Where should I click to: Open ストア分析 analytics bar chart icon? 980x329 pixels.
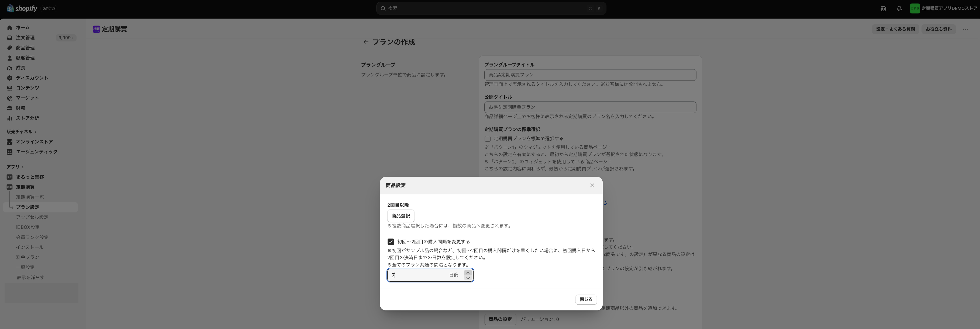pyautogui.click(x=9, y=118)
